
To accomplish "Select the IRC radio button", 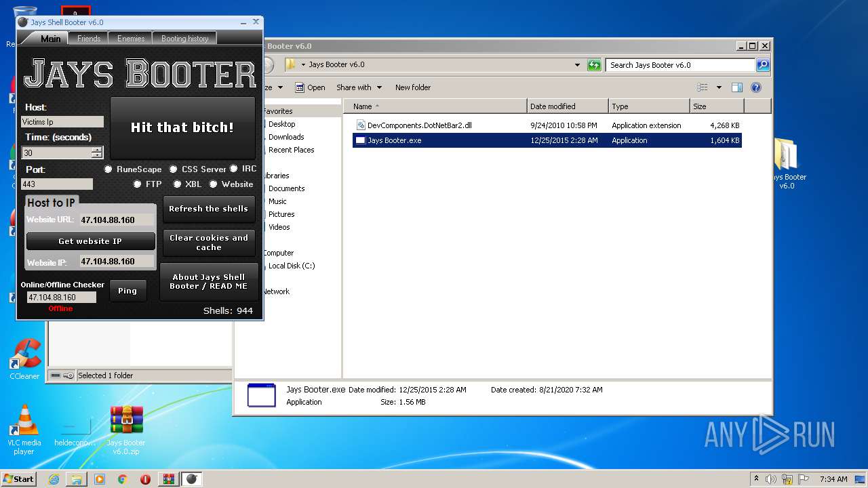I will click(x=233, y=169).
